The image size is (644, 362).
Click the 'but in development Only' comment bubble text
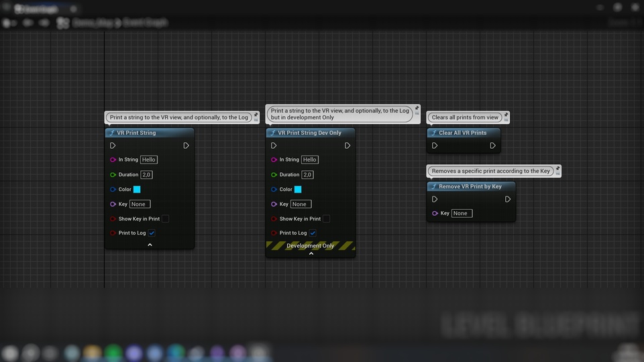pyautogui.click(x=303, y=117)
